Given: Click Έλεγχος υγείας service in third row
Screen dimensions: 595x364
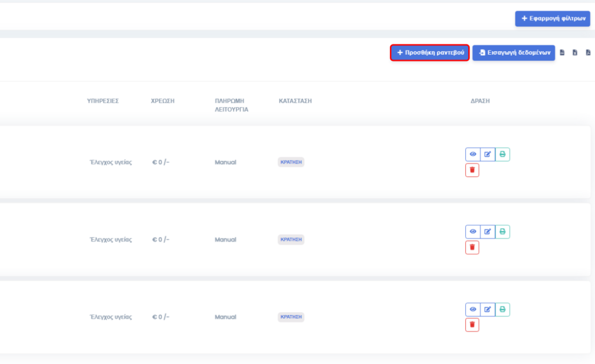Looking at the screenshot, I should [x=111, y=317].
